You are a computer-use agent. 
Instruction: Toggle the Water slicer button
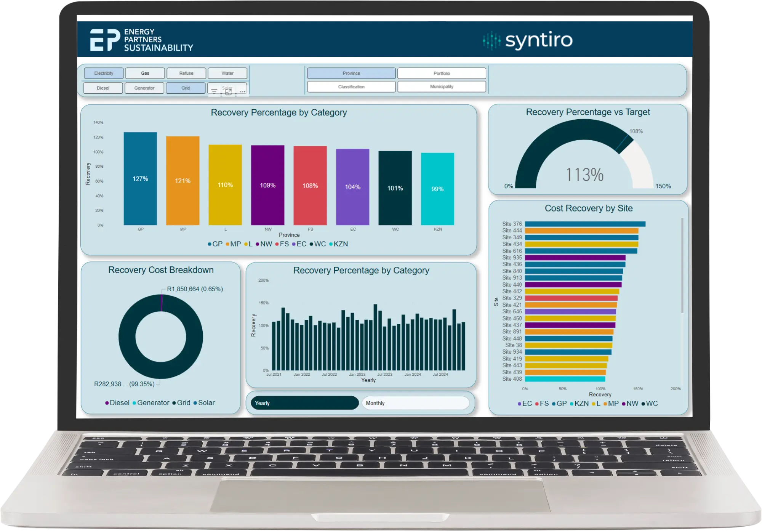click(x=227, y=73)
